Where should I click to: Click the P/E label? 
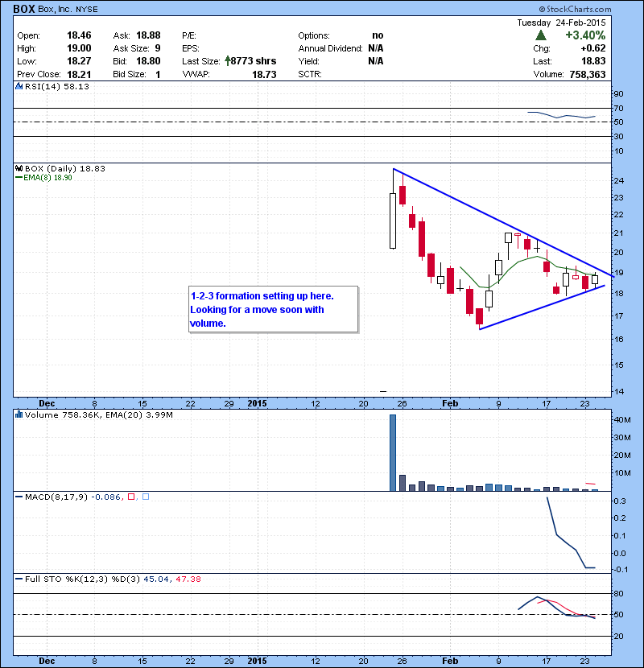point(189,35)
